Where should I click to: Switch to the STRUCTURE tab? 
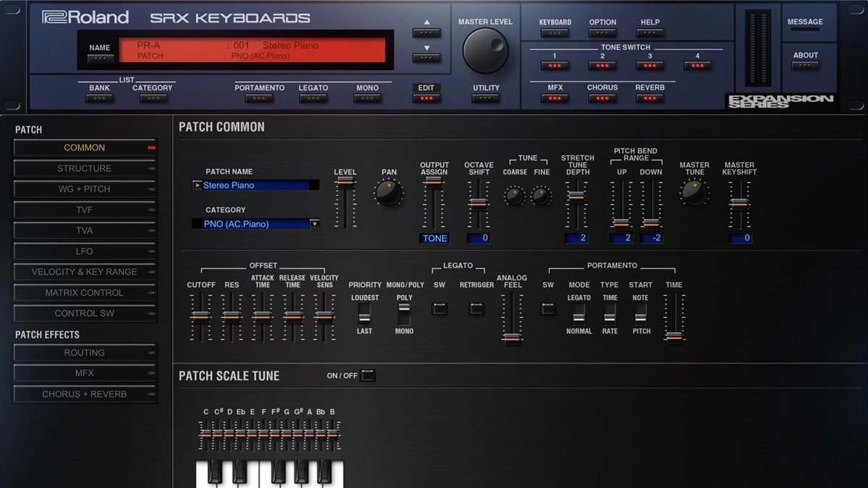coord(85,168)
